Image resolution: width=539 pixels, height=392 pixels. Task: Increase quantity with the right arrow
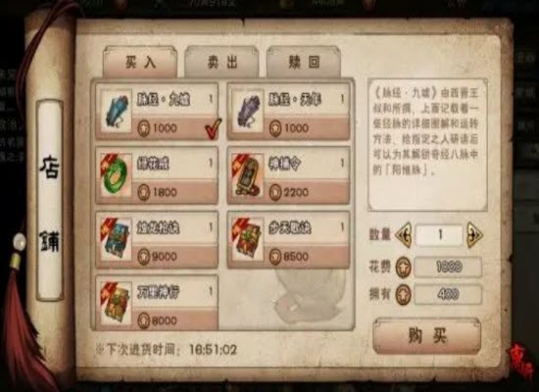pos(474,235)
